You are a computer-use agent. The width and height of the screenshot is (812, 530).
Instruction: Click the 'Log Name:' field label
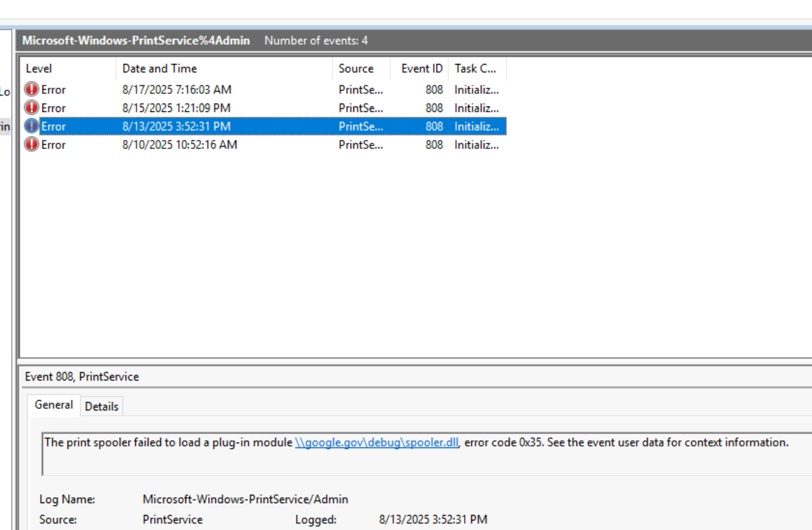click(x=68, y=499)
